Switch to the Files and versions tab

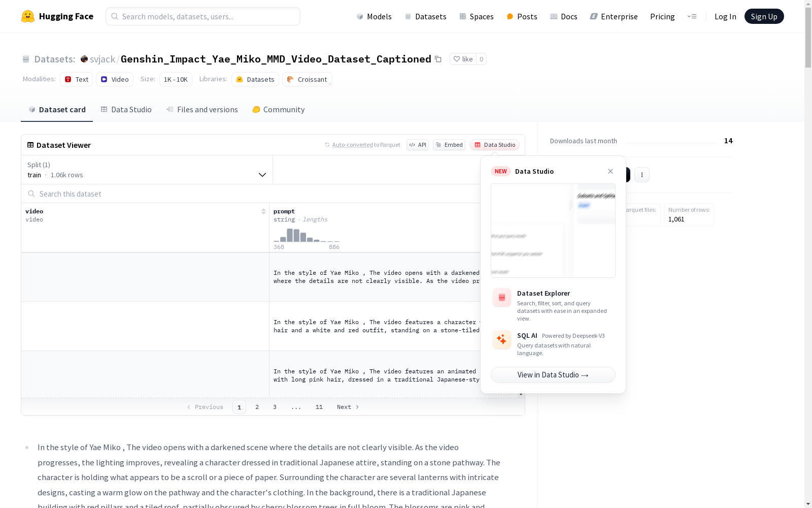click(x=202, y=110)
